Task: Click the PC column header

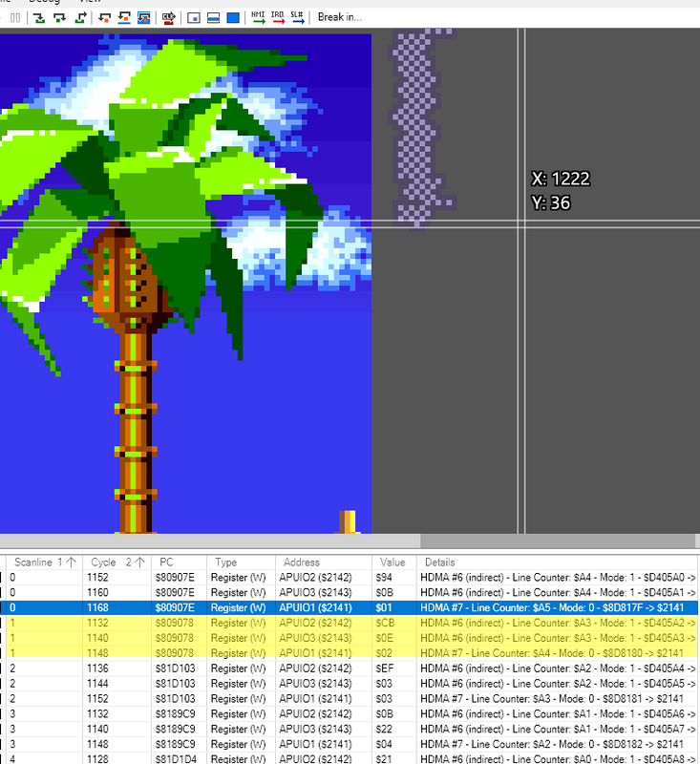Action: [180, 562]
